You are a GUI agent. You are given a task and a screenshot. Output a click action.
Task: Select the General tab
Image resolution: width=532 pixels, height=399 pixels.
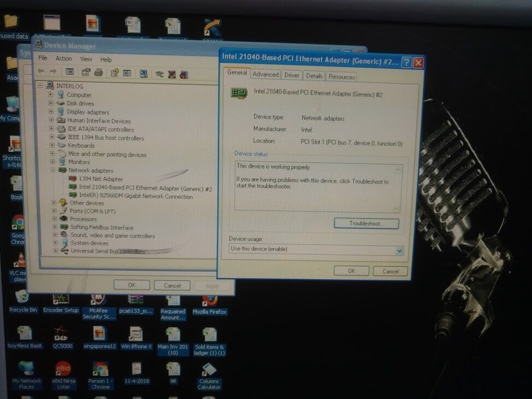click(237, 73)
